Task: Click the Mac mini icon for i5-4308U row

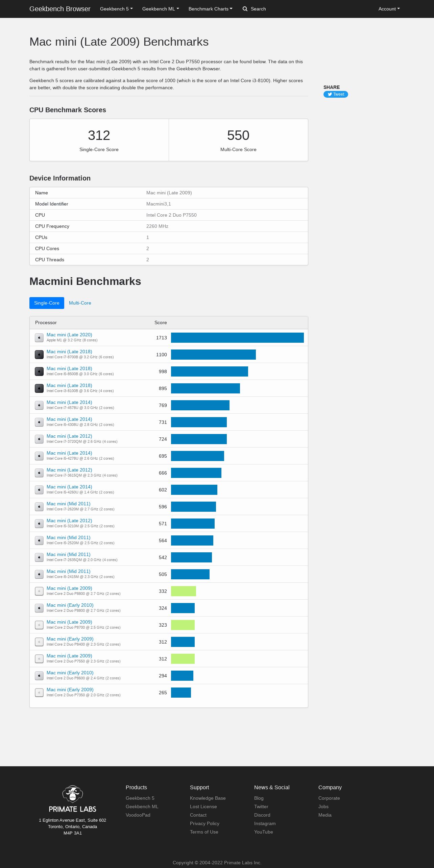Action: (39, 422)
